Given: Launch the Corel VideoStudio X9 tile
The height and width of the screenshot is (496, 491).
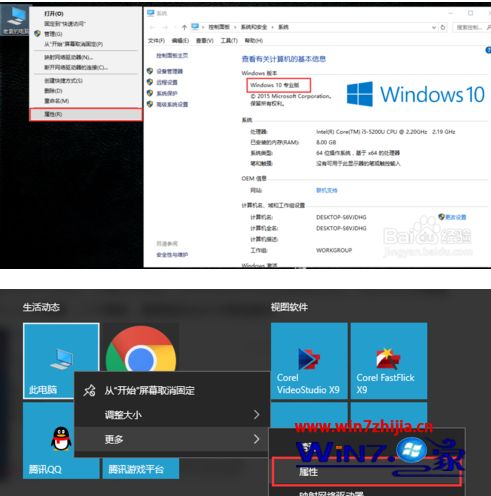Looking at the screenshot, I should point(309,361).
